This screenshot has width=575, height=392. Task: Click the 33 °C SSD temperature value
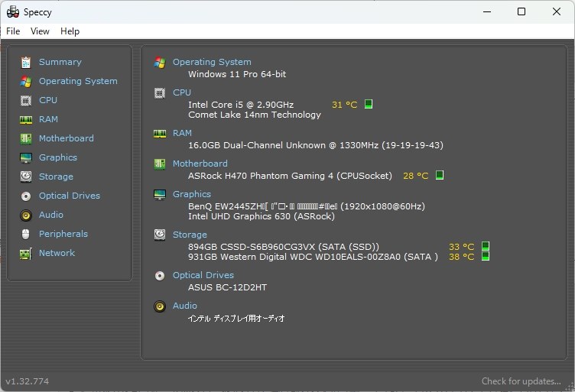click(461, 247)
